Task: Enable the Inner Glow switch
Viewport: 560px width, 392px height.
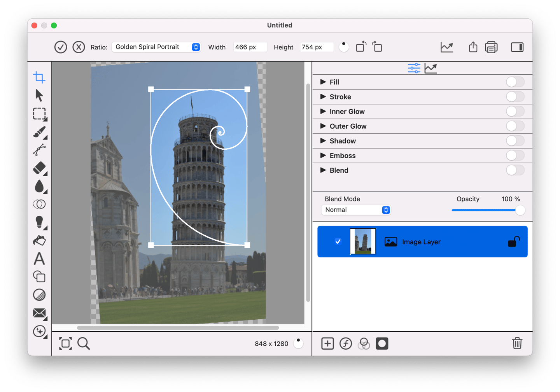Action: click(515, 112)
